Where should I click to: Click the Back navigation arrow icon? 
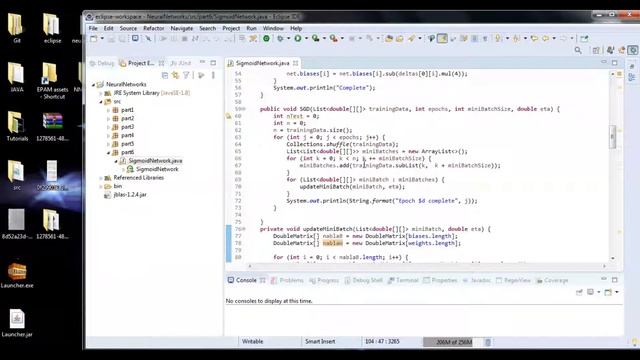(545, 38)
